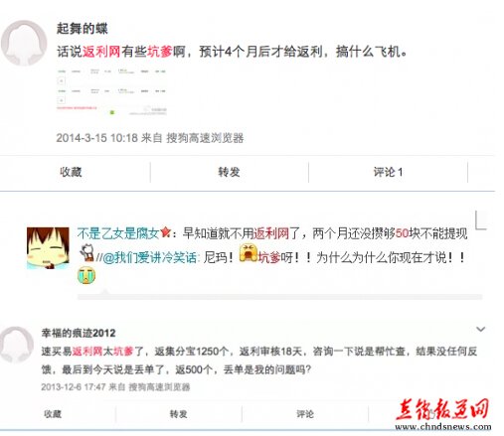Expand the chevron menu on 幸福的痕迹2012 post
The width and height of the screenshot is (504, 436).
click(x=480, y=329)
